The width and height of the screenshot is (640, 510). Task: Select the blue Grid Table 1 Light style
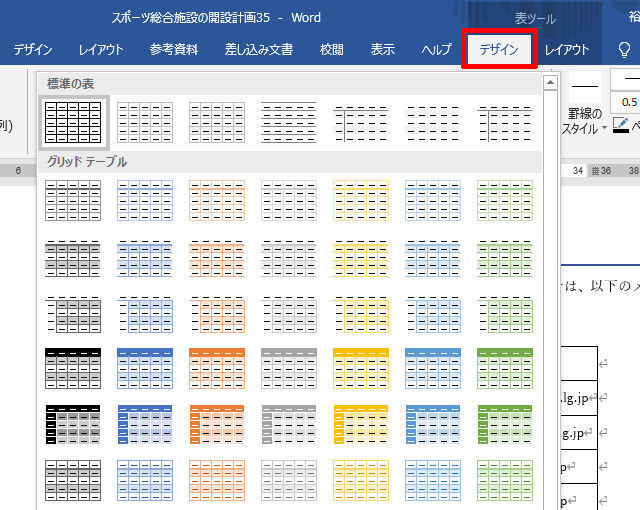click(x=145, y=200)
